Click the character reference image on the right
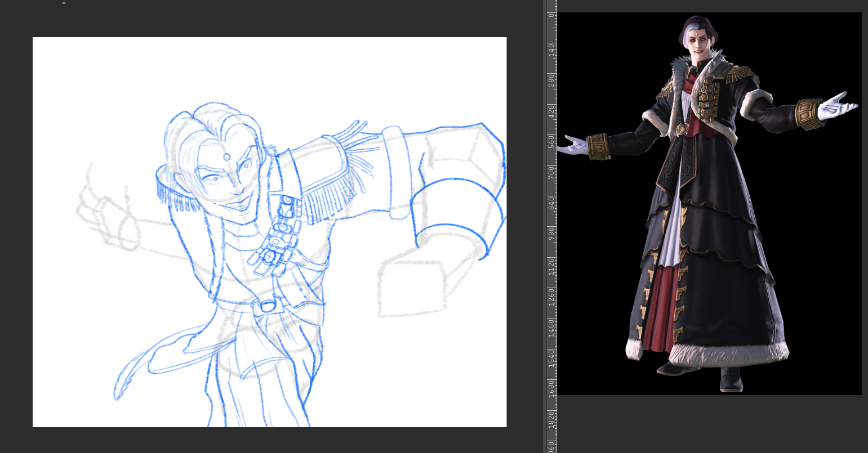Screen dimensions: 868x453 (x=709, y=204)
